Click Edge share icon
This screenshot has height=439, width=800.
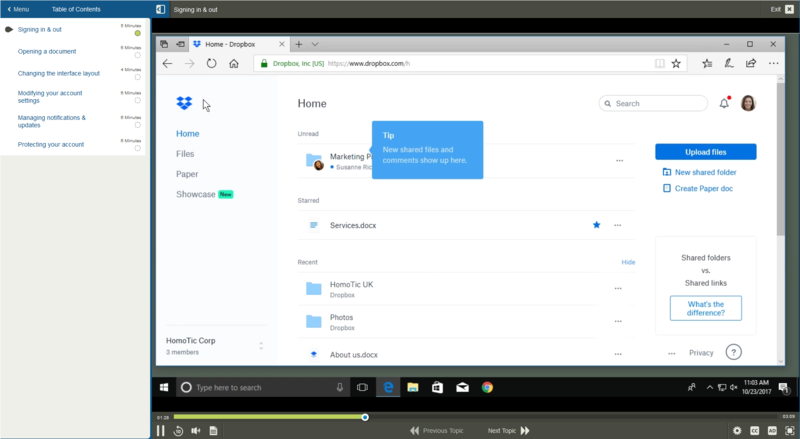(751, 63)
